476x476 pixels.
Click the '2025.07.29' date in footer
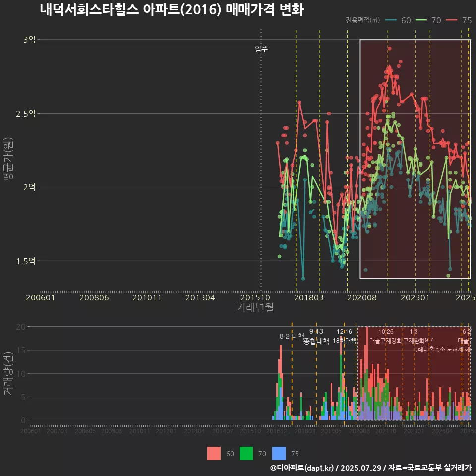click(361, 468)
